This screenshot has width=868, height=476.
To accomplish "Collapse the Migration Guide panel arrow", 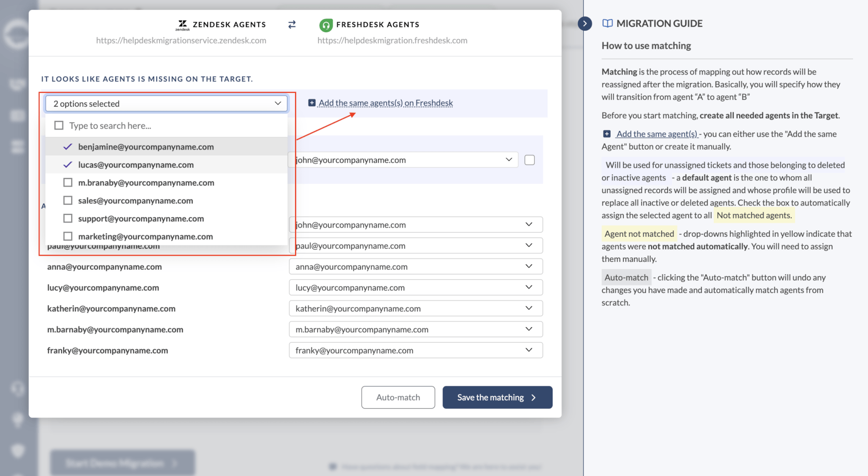I will click(x=585, y=23).
